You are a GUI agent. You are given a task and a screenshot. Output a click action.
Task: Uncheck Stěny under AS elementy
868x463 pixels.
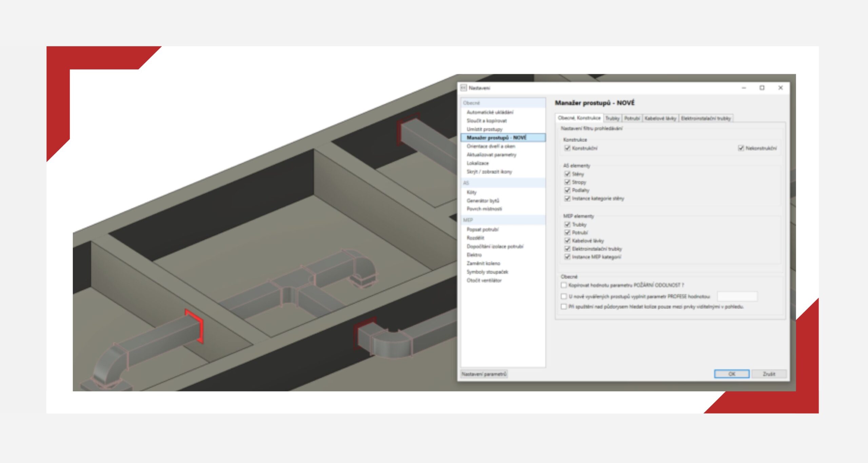[567, 174]
